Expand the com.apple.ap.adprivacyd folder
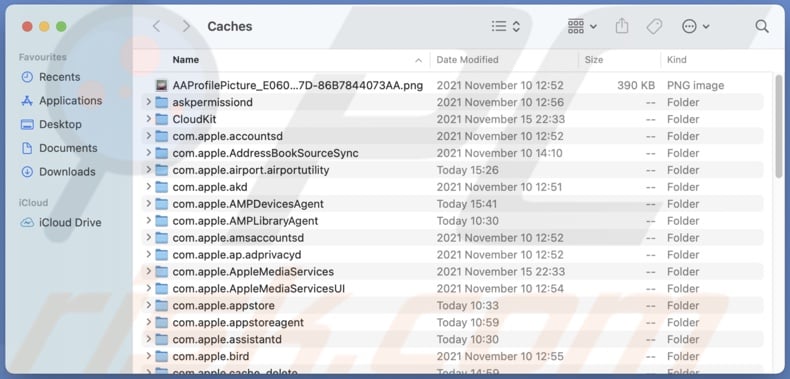 (x=148, y=255)
